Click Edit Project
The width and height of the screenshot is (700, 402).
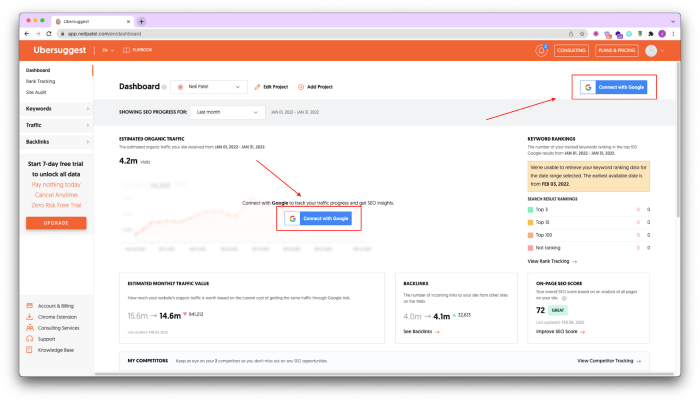[271, 87]
